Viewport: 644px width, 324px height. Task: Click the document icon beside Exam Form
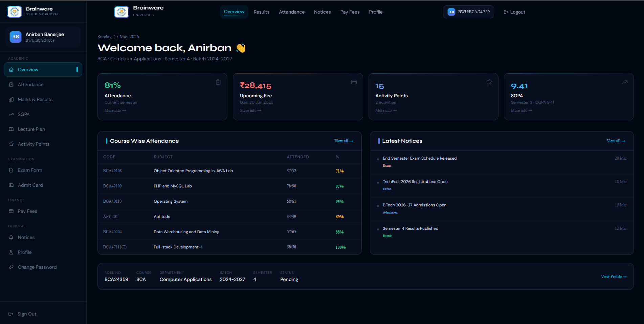11,170
